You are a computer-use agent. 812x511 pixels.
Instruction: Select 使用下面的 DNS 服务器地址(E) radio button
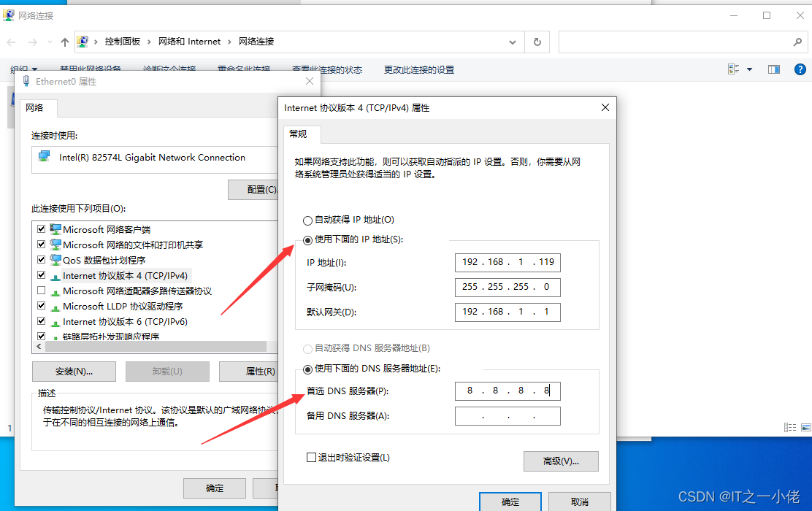(307, 369)
